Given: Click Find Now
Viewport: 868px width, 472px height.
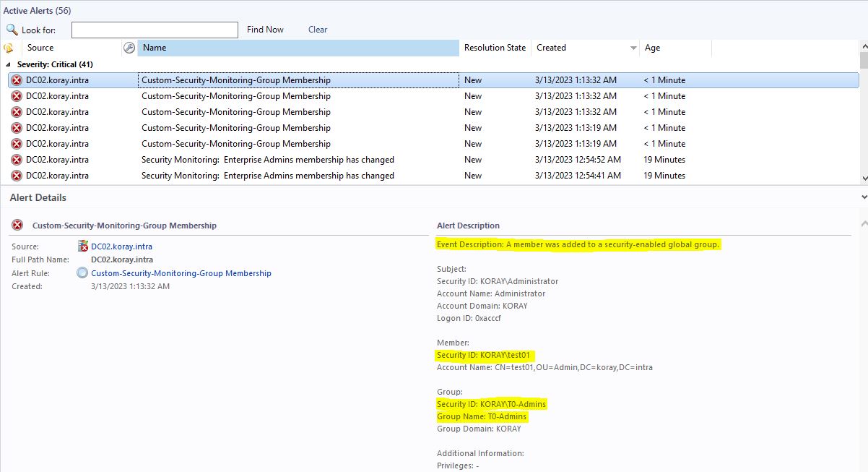Looking at the screenshot, I should [265, 30].
